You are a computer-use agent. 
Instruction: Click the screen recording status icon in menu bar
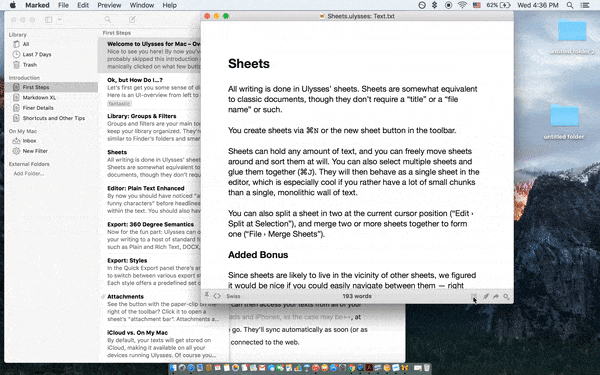point(448,5)
